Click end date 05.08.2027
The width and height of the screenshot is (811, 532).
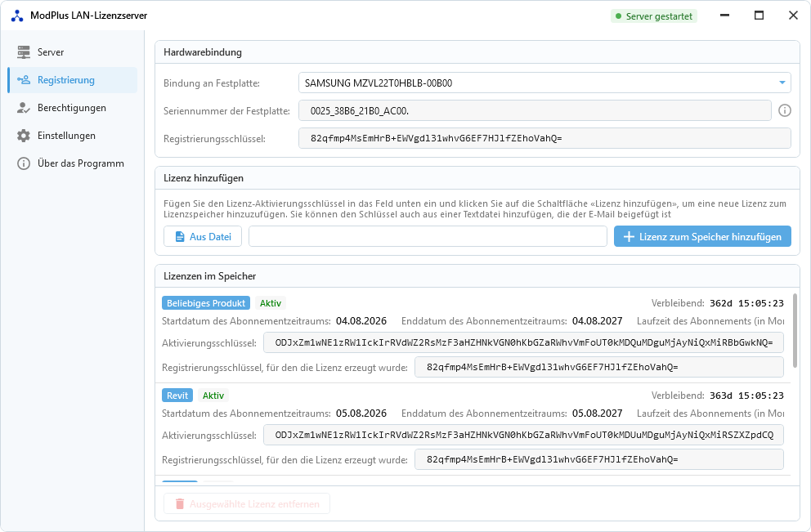(597, 414)
